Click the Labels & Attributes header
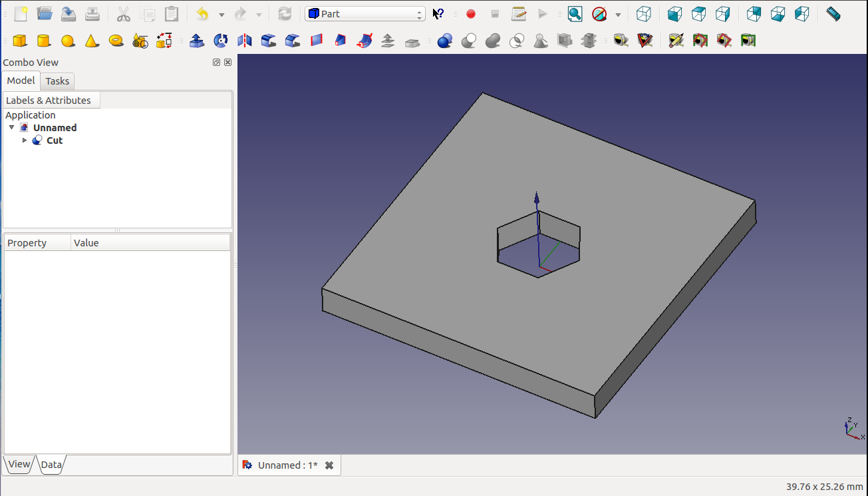868x496 pixels. [x=49, y=101]
